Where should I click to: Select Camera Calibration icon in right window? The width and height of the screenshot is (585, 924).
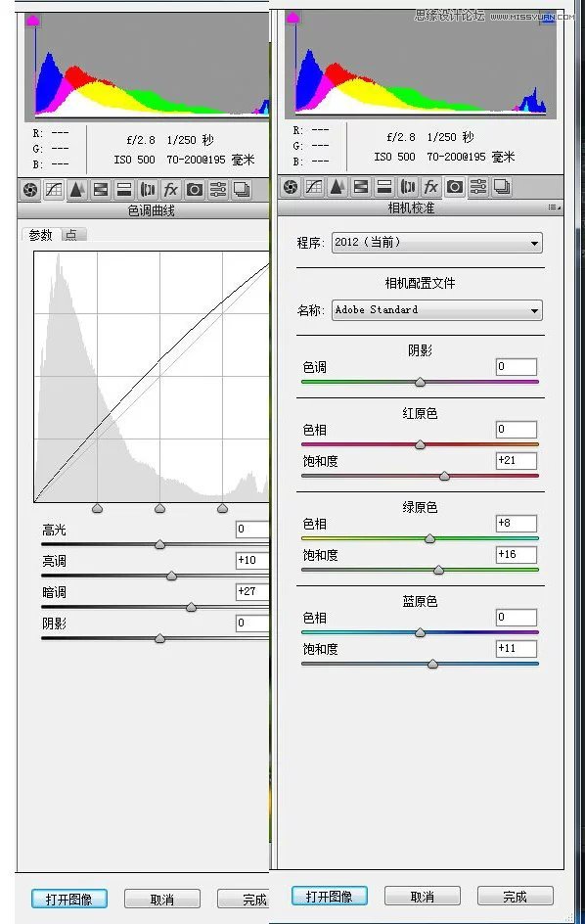(455, 187)
